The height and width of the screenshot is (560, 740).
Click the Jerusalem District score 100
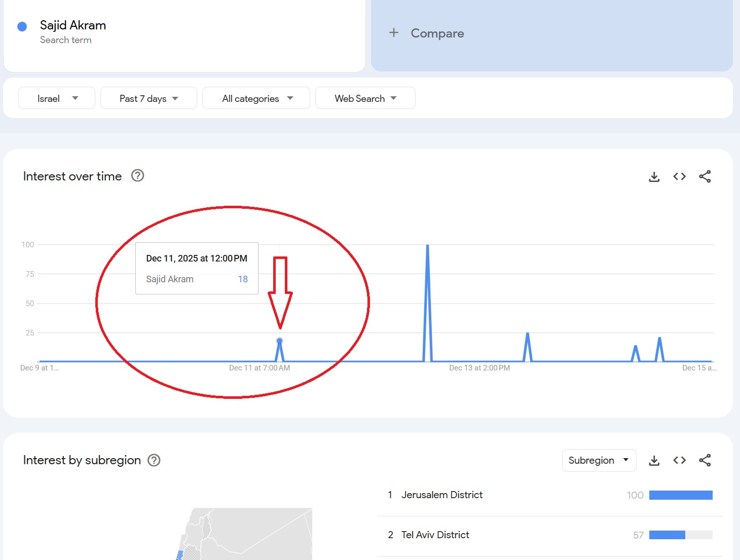635,495
